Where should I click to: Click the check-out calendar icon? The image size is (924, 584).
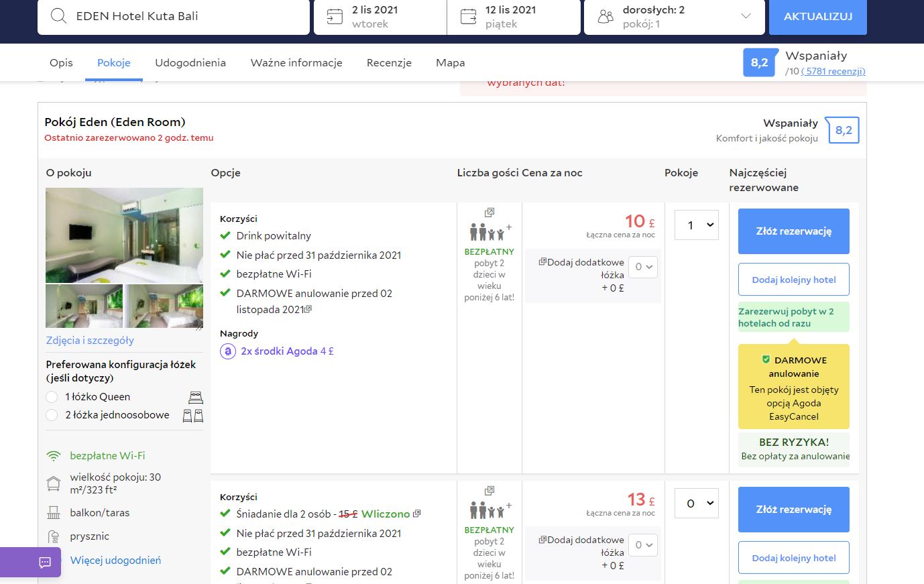468,17
